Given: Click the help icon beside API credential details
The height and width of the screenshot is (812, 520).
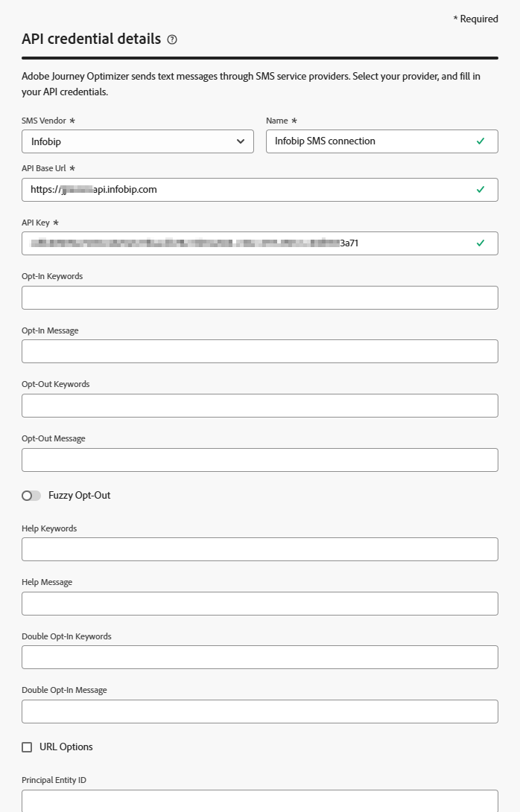Looking at the screenshot, I should (x=172, y=40).
